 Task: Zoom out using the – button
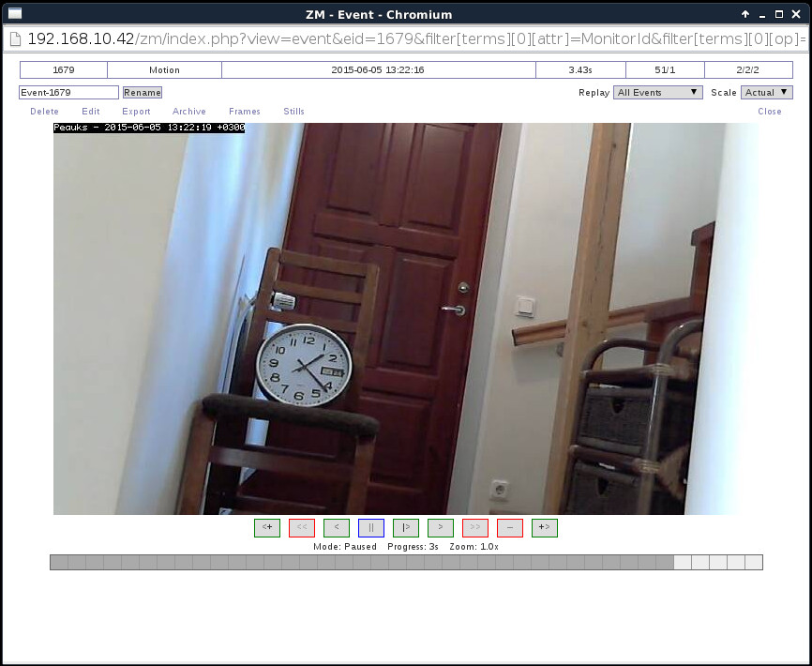tap(510, 527)
